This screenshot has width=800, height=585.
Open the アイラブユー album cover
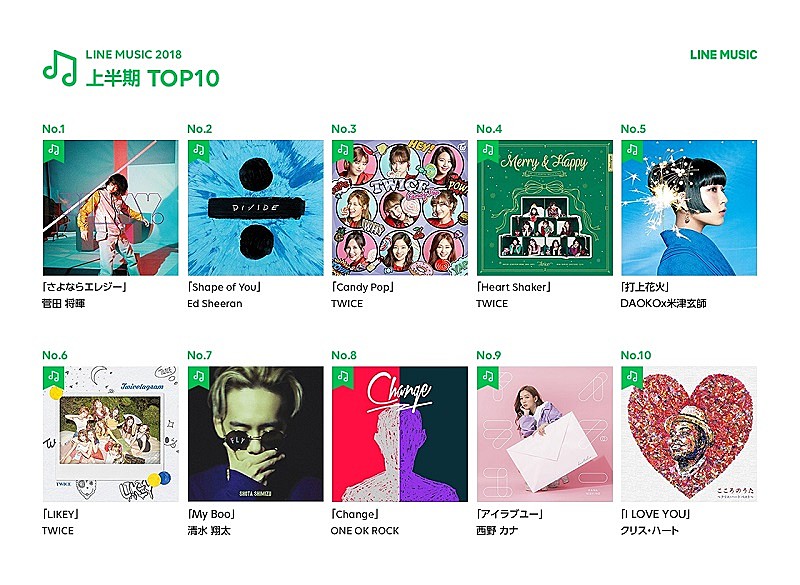click(544, 434)
